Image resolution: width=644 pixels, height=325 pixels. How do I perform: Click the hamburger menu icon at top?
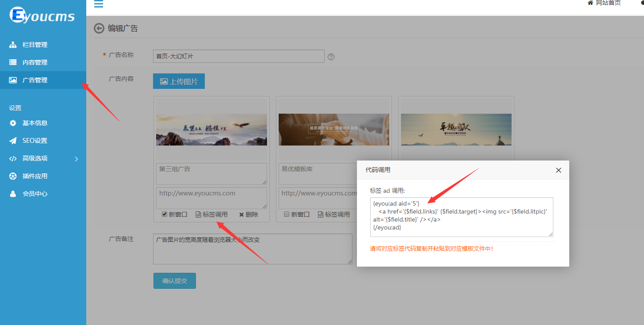coord(99,4)
